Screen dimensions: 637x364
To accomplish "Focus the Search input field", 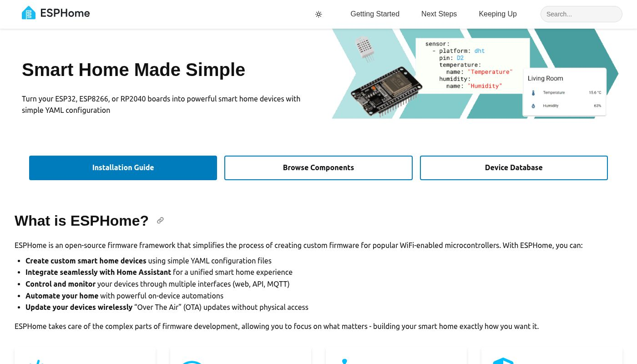I will (x=581, y=14).
